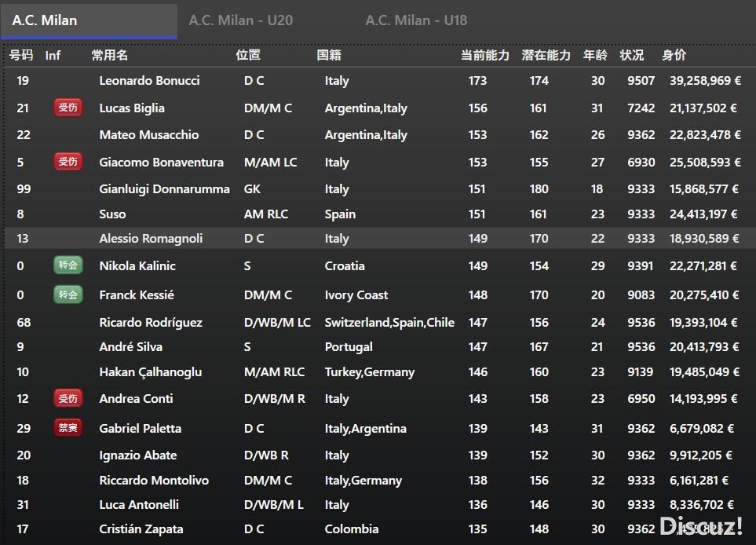Select player name Giacomo Bonaventura

pyautogui.click(x=162, y=162)
